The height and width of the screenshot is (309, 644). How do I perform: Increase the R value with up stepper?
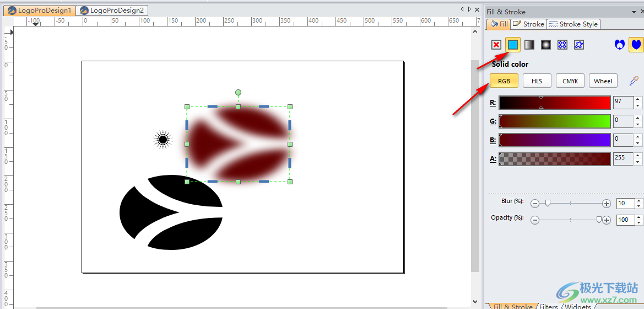tap(638, 99)
